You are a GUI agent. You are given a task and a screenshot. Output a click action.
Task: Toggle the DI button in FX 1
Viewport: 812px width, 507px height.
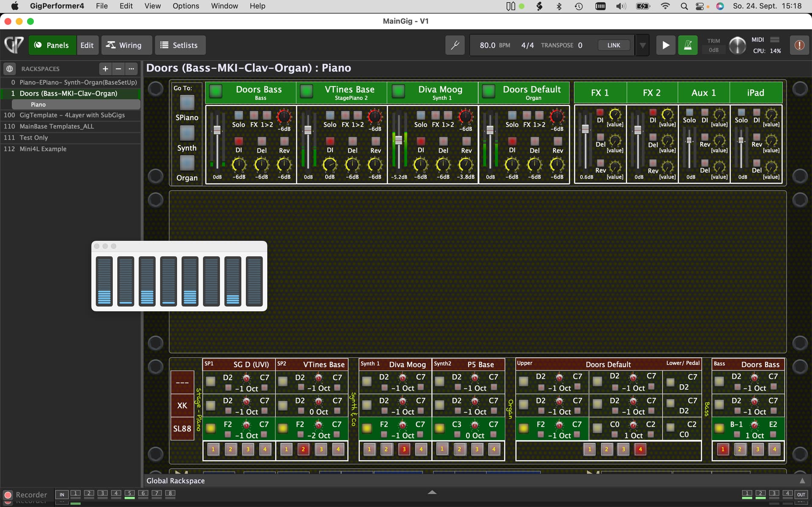pyautogui.click(x=600, y=112)
